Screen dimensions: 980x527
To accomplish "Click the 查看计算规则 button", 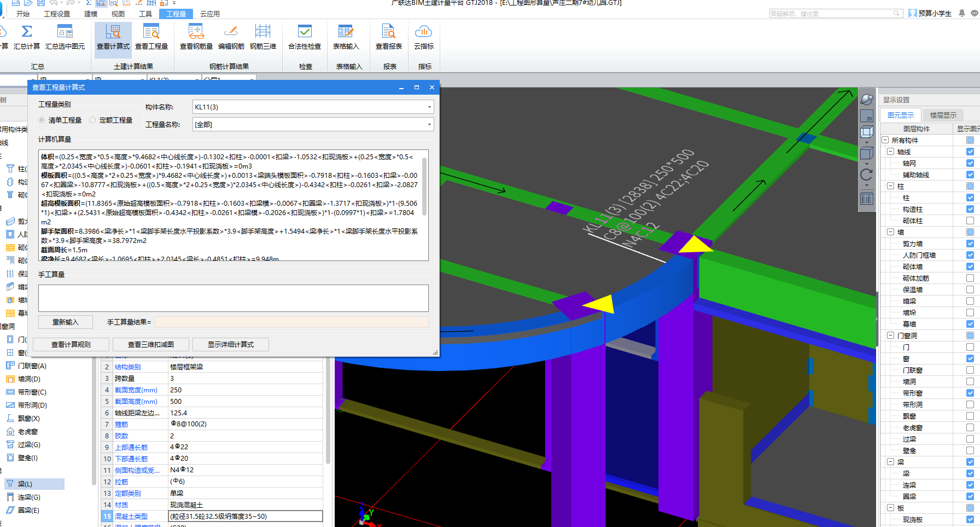I will (x=71, y=344).
